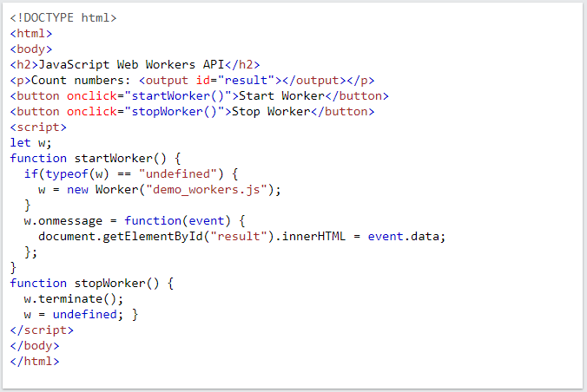The height and width of the screenshot is (392, 587).
Task: Click the heading text JavaScript Web Workers API
Action: 131,64
